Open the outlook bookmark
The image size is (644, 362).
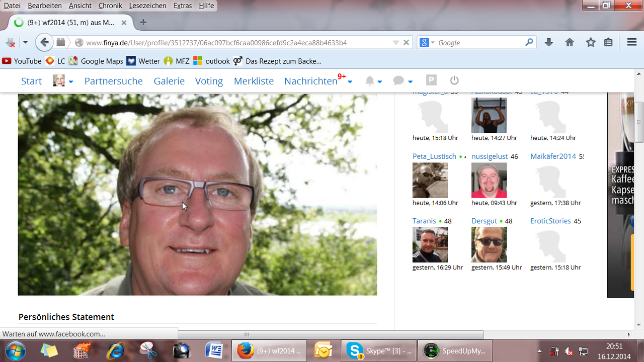click(x=211, y=61)
